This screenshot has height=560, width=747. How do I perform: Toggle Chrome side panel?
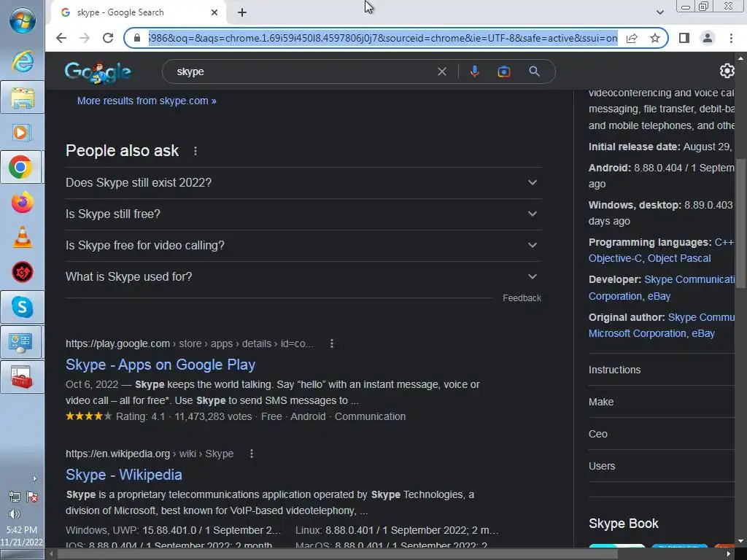(x=684, y=38)
